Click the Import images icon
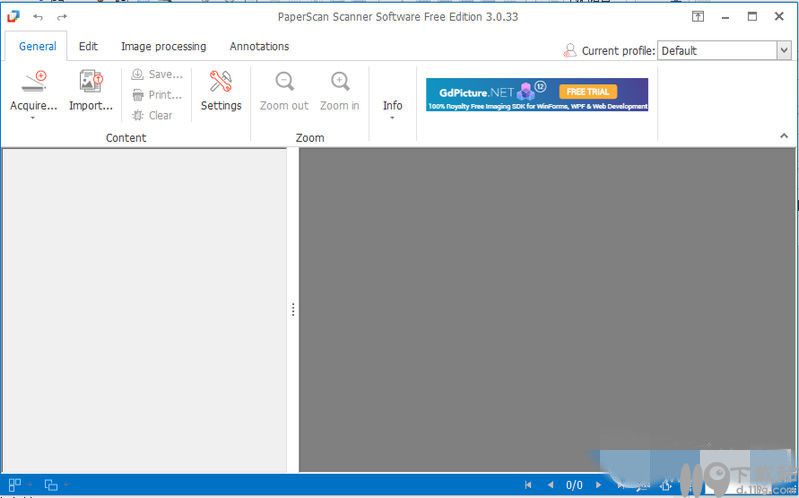Viewport: 799px width, 498px height. click(x=91, y=81)
